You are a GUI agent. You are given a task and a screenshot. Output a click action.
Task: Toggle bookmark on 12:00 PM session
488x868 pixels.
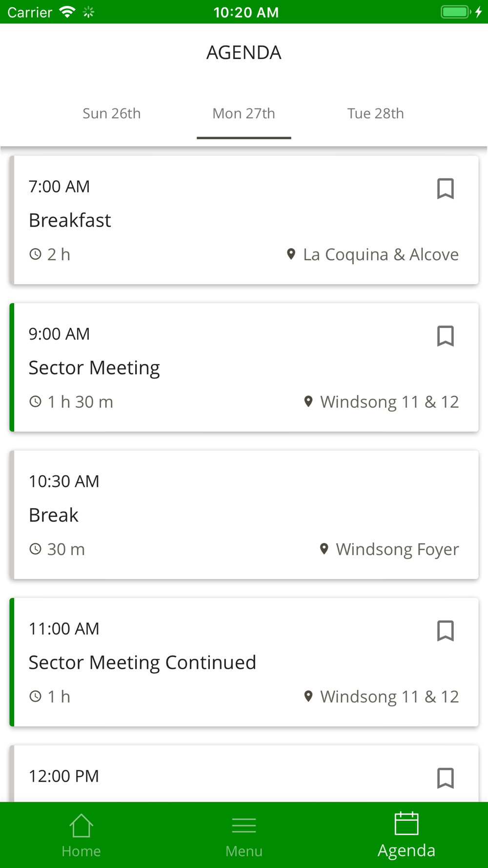point(445,778)
